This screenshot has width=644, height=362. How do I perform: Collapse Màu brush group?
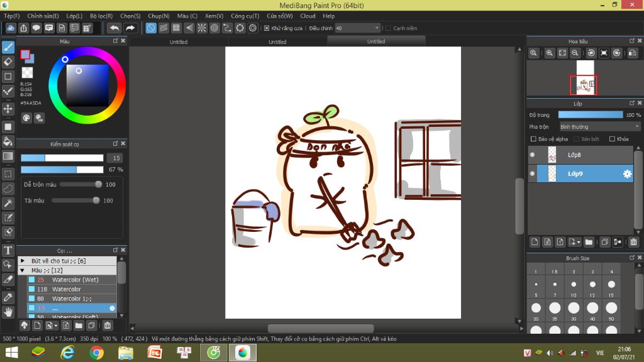pyautogui.click(x=23, y=270)
